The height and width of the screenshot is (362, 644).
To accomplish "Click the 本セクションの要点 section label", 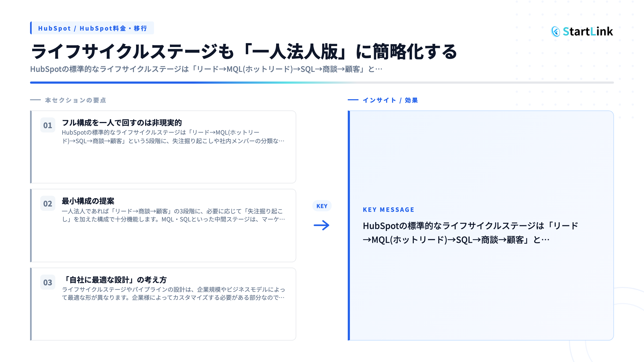I will click(75, 100).
